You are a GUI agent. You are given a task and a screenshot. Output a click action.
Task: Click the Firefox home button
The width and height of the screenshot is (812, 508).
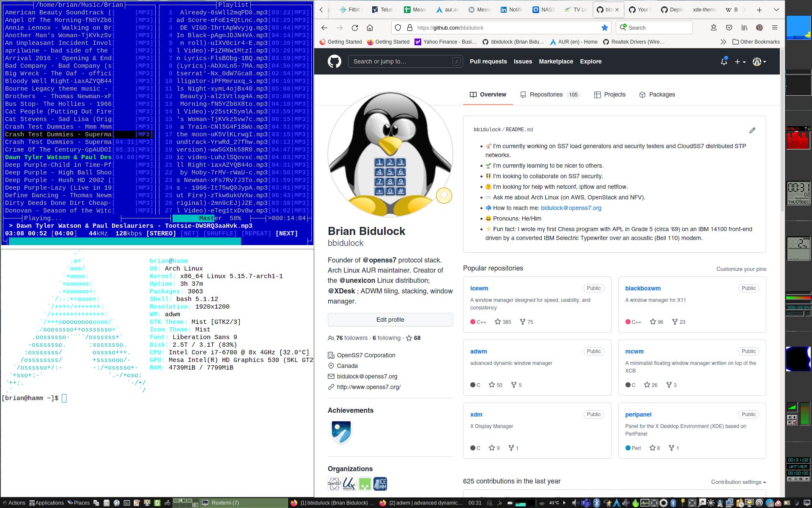370,28
